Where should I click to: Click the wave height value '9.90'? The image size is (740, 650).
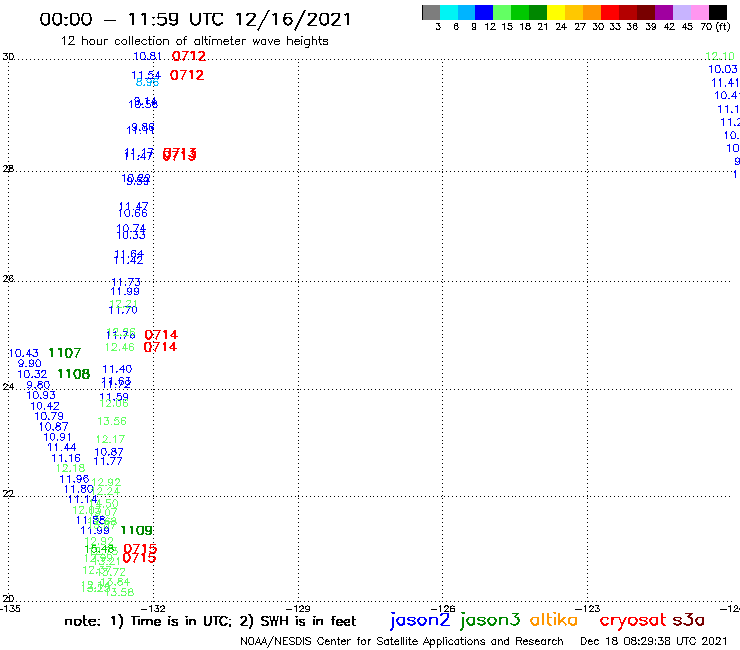coord(30,363)
